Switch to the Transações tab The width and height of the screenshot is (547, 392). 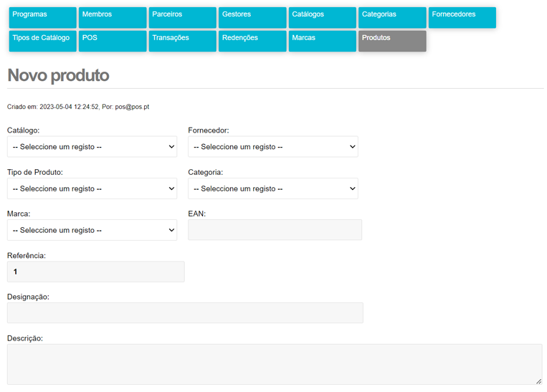tap(182, 41)
